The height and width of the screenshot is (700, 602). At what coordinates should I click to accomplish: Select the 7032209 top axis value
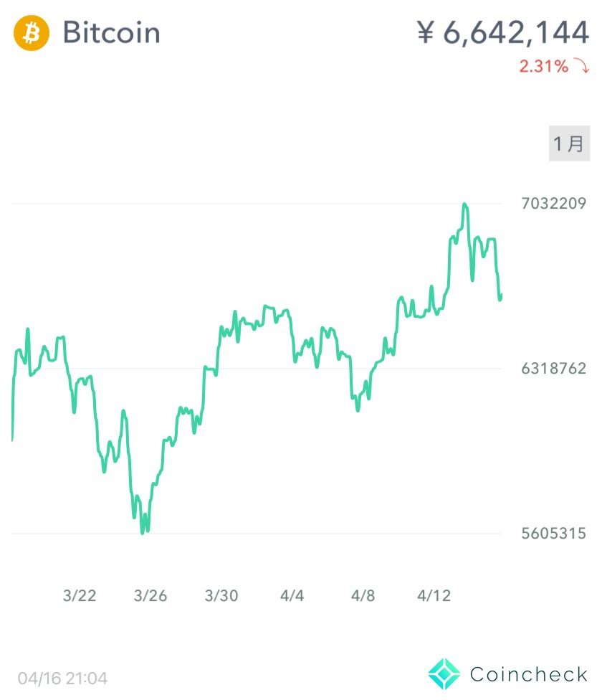coord(553,204)
